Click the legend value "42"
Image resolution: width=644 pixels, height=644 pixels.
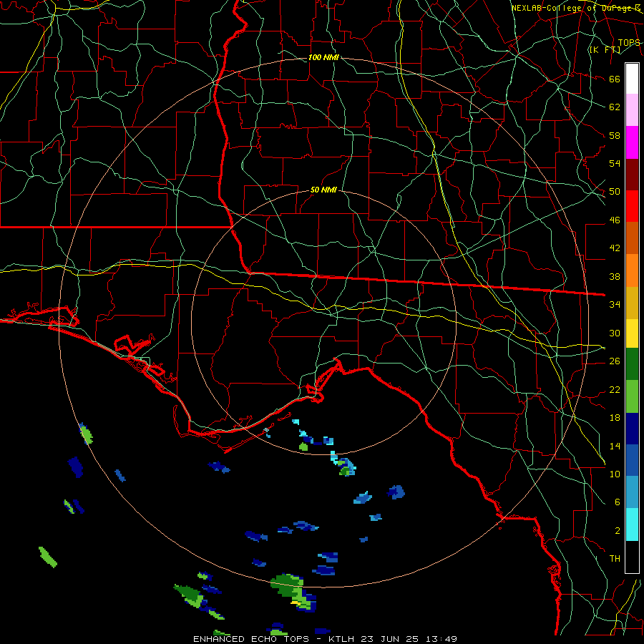click(615, 248)
